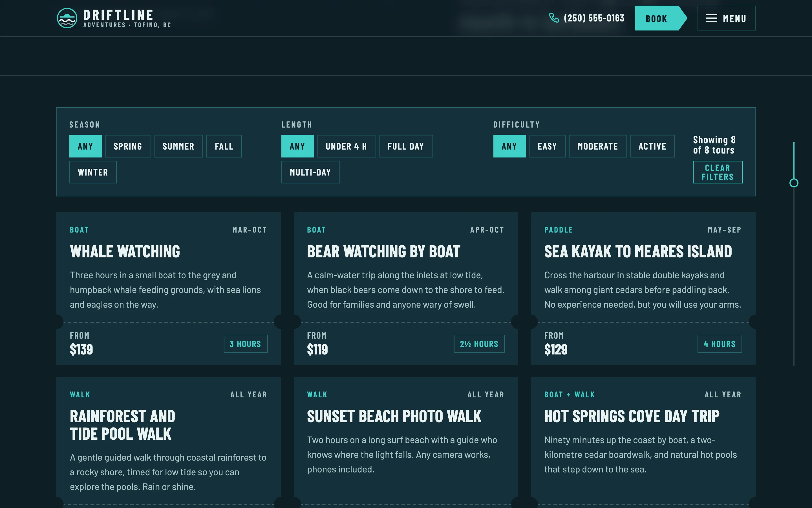The width and height of the screenshot is (812, 508).
Task: Click the Walk label on Sunset Beach card
Action: coord(317,395)
